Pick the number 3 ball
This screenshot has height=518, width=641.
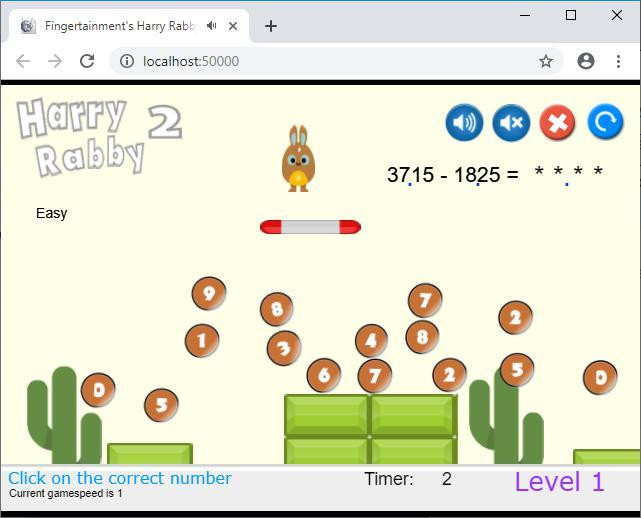[x=284, y=348]
